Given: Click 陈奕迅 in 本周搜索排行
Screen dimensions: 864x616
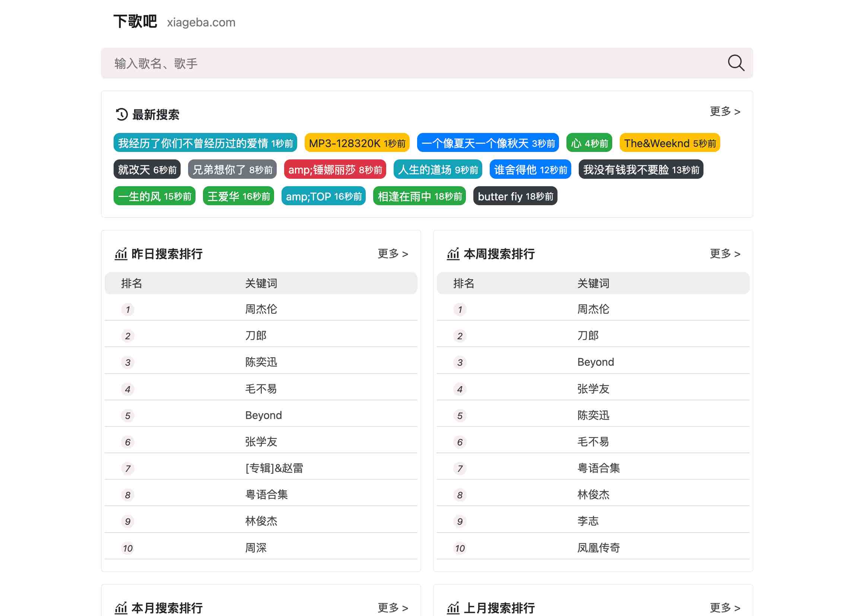Looking at the screenshot, I should pyautogui.click(x=593, y=415).
